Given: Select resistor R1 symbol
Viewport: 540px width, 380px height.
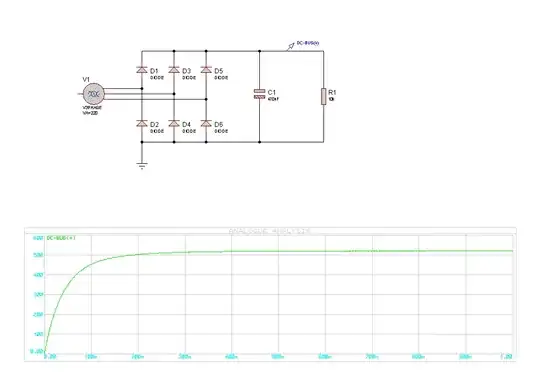Looking at the screenshot, I should [x=324, y=96].
